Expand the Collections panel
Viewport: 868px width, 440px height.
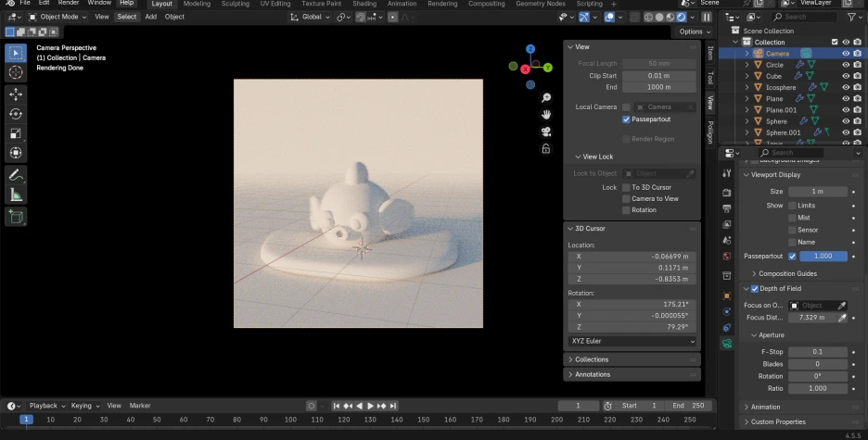592,359
